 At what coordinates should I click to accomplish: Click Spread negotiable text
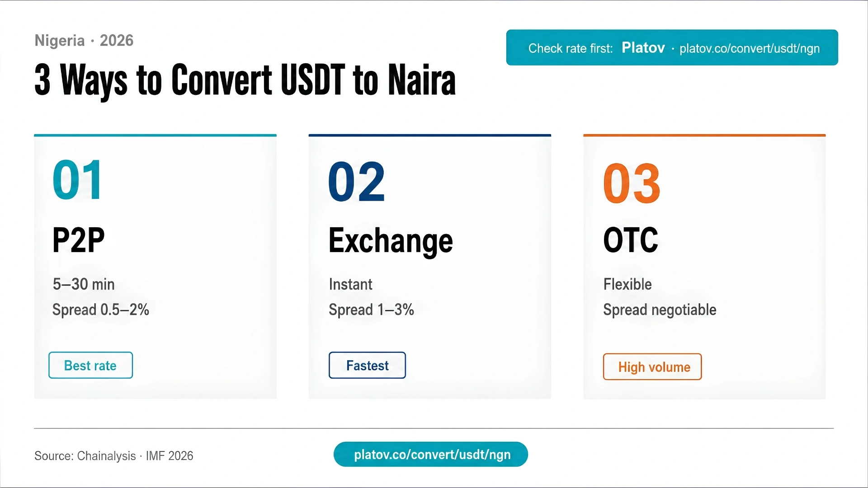pyautogui.click(x=660, y=310)
